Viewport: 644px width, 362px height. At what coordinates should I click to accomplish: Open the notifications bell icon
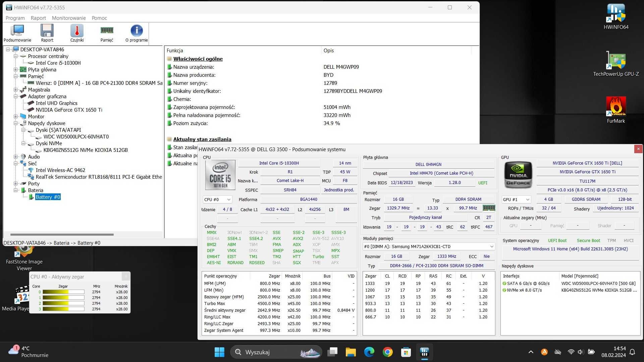click(x=632, y=352)
